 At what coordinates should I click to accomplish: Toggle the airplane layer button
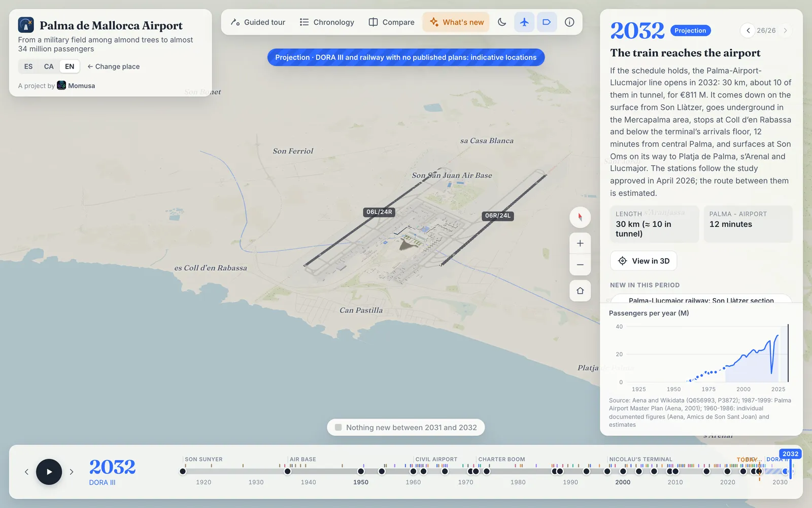pos(524,22)
